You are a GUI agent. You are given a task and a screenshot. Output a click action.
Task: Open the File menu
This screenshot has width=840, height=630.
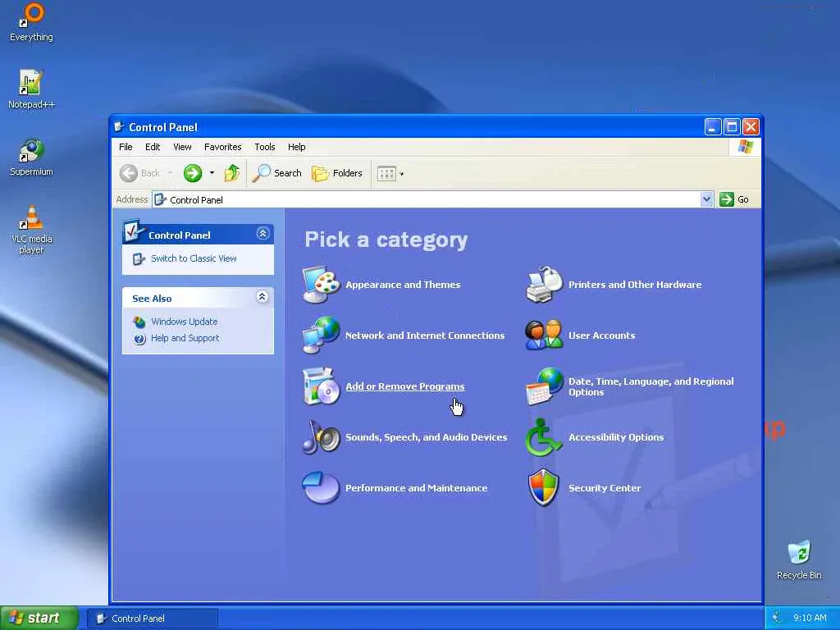coord(126,147)
